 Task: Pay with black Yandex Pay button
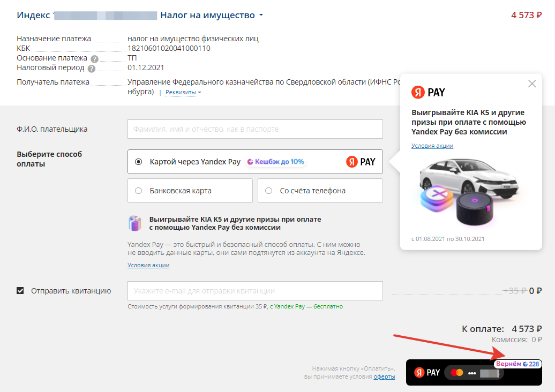[x=474, y=373]
